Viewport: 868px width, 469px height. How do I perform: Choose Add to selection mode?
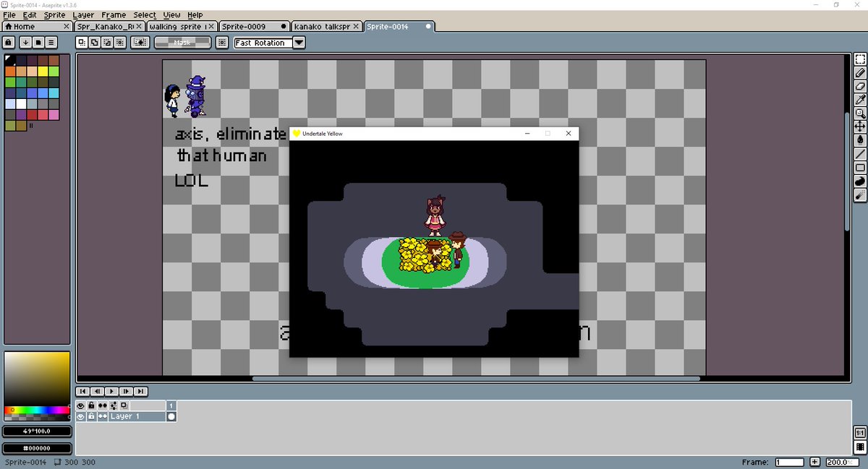[95, 43]
